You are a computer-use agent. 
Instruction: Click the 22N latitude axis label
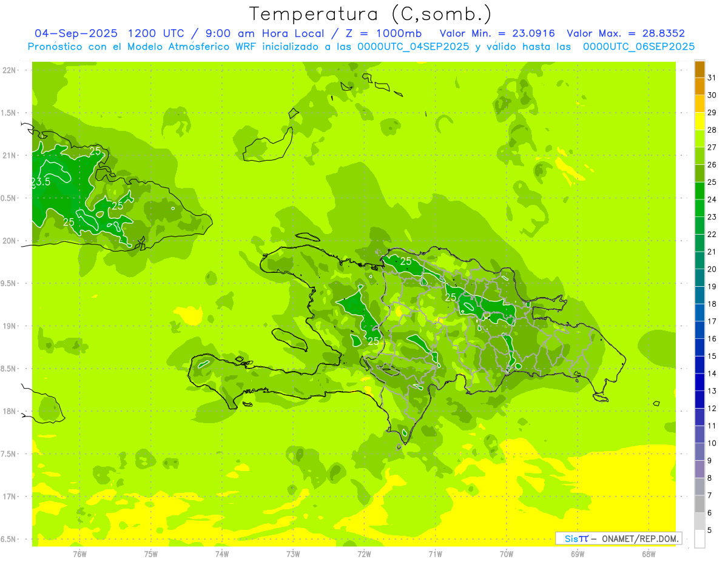[x=9, y=70]
